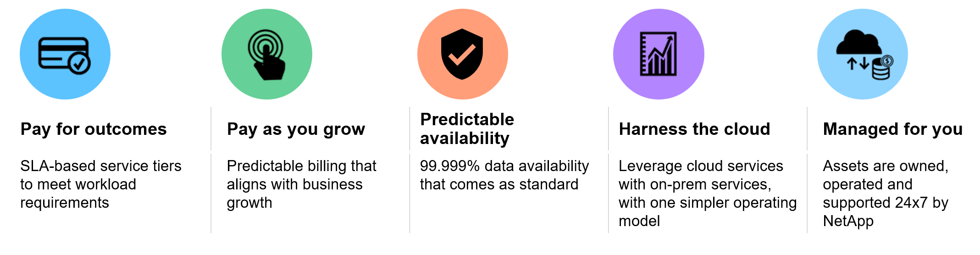Click the assets owned by NetApp text
The width and height of the screenshot is (980, 255).
885,193
